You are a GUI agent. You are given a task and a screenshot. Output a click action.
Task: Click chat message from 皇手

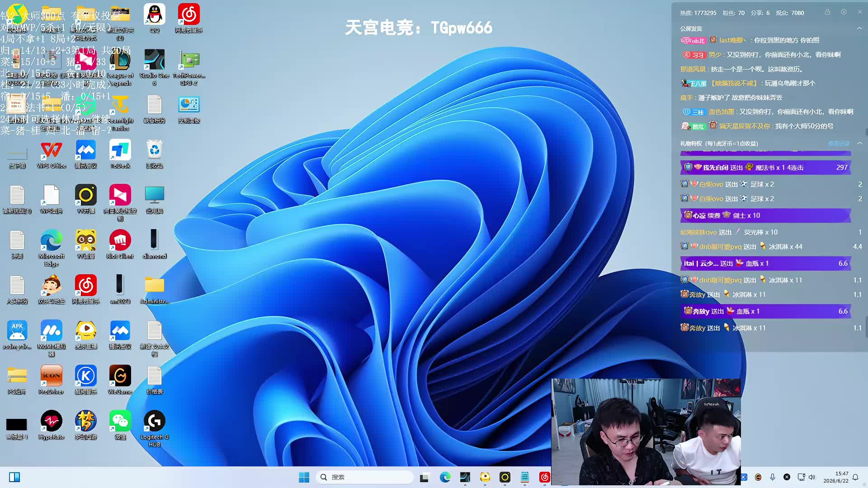(731, 98)
